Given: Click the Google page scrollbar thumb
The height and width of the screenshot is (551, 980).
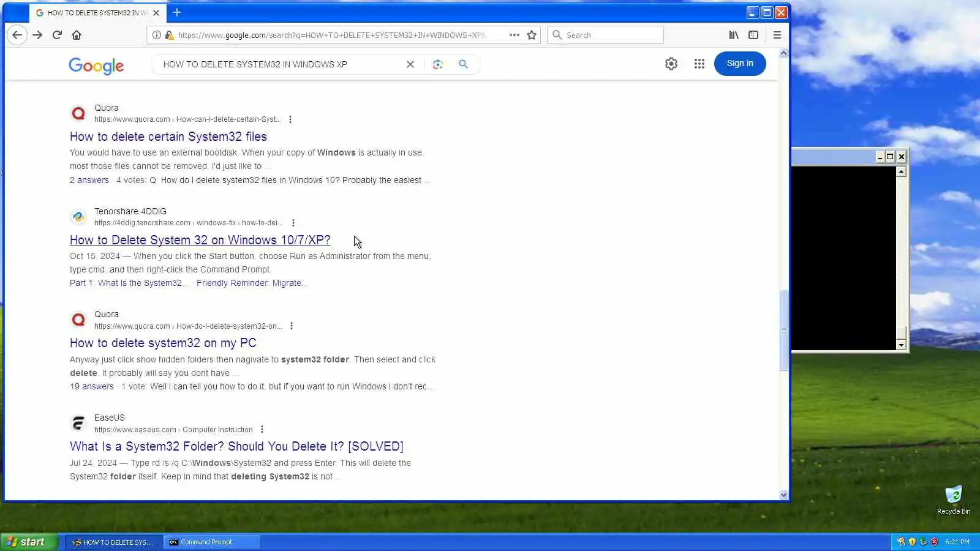Looking at the screenshot, I should (783, 331).
